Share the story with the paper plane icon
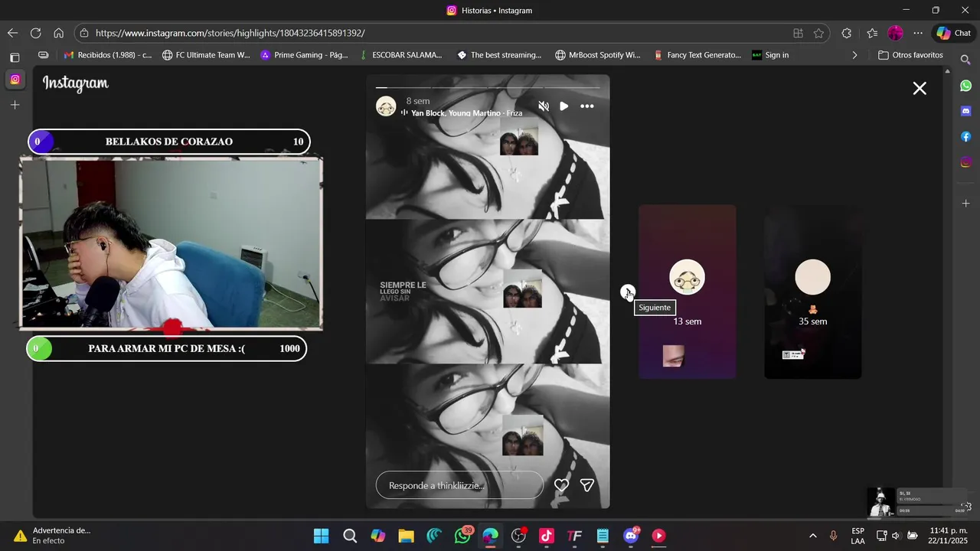The height and width of the screenshot is (551, 980). (587, 485)
